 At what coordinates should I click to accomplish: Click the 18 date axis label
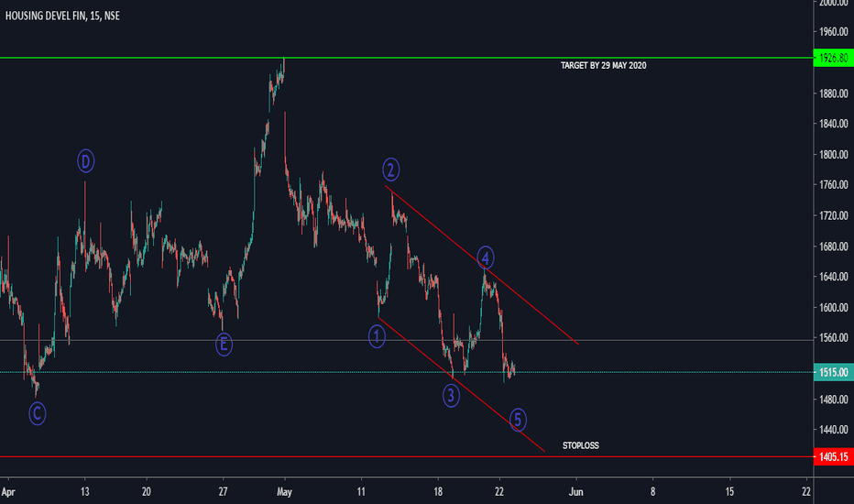click(x=438, y=491)
